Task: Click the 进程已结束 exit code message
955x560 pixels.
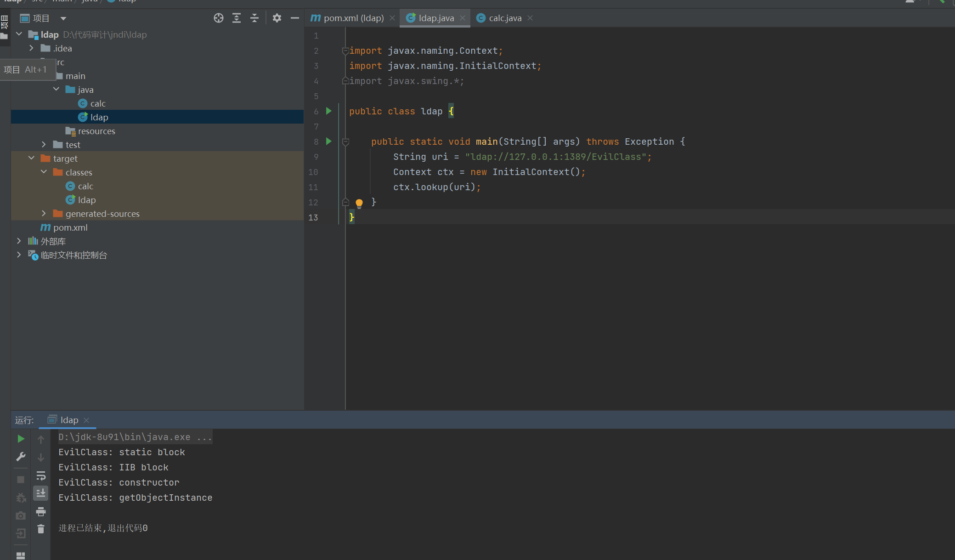Action: (x=103, y=528)
